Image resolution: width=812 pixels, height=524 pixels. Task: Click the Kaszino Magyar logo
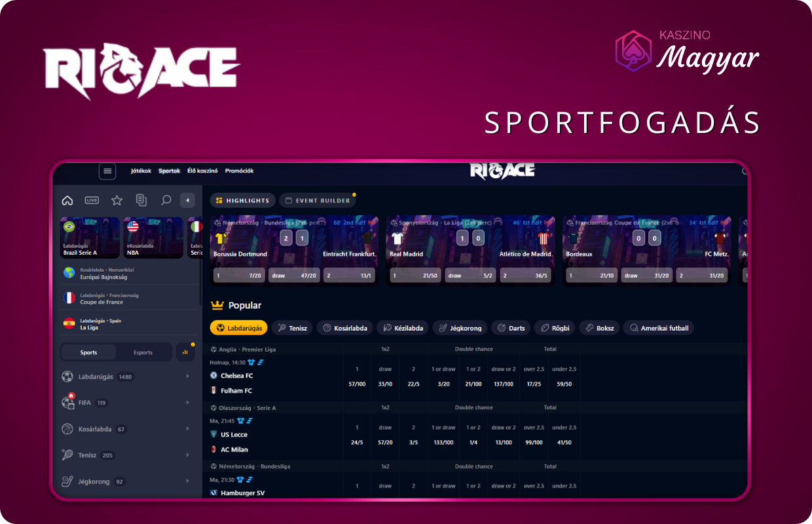(x=688, y=51)
